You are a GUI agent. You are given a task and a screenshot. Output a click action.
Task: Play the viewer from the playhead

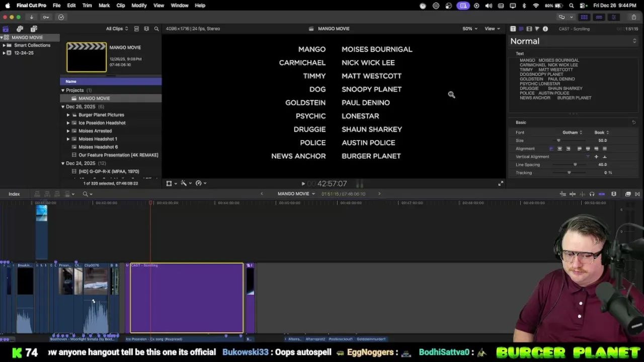coord(303,184)
